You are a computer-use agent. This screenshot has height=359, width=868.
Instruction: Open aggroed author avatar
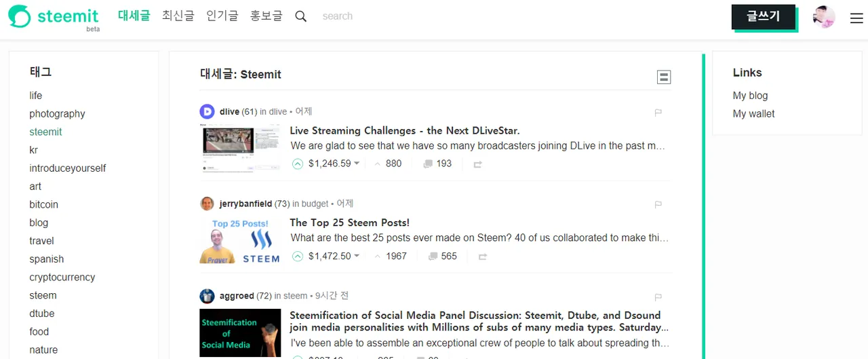click(x=207, y=296)
